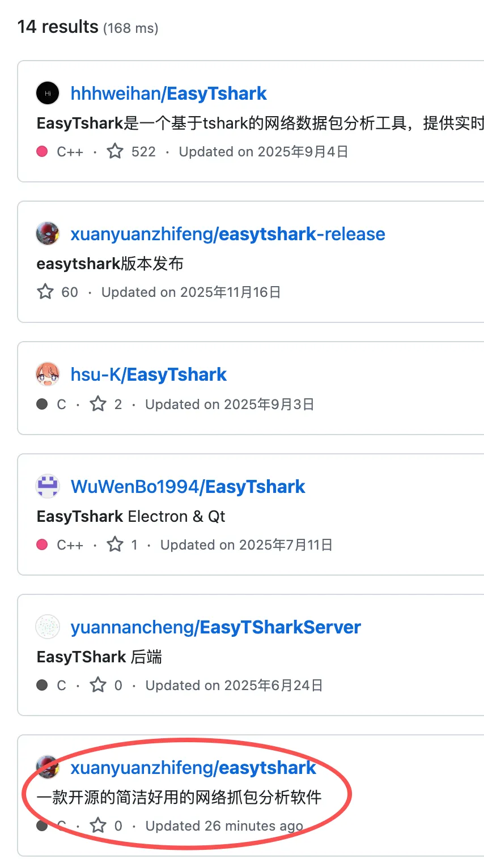Click the pink C++ language dot on EasyTshark Electron result
The width and height of the screenshot is (484, 868).
[x=42, y=544]
